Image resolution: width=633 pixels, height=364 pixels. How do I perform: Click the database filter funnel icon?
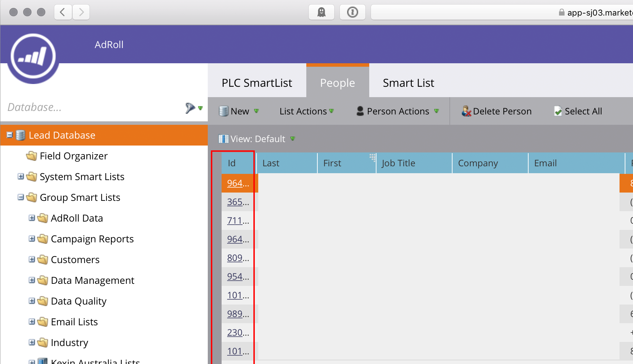190,108
